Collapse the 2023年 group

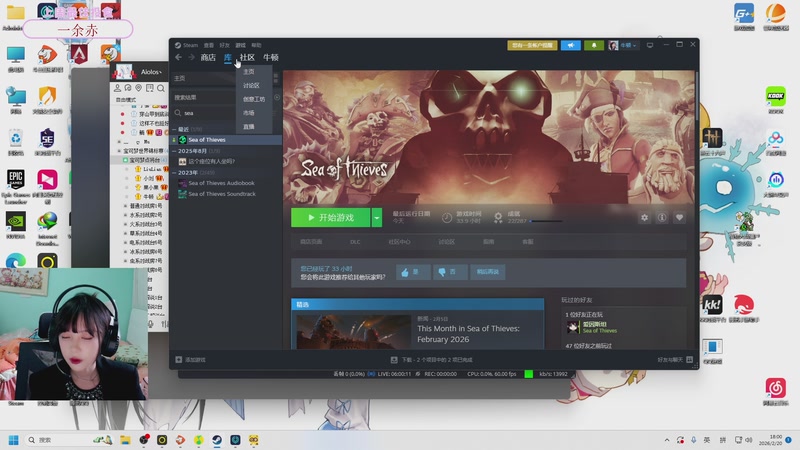[x=174, y=172]
